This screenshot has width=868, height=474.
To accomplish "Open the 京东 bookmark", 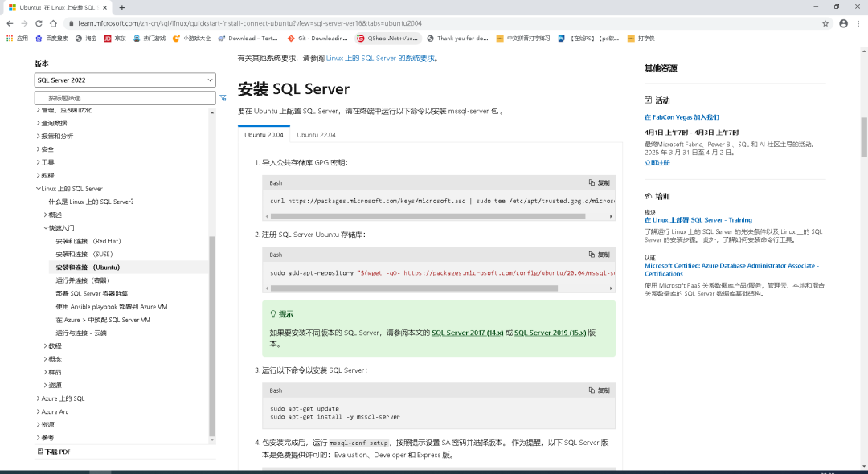I will 115,39.
